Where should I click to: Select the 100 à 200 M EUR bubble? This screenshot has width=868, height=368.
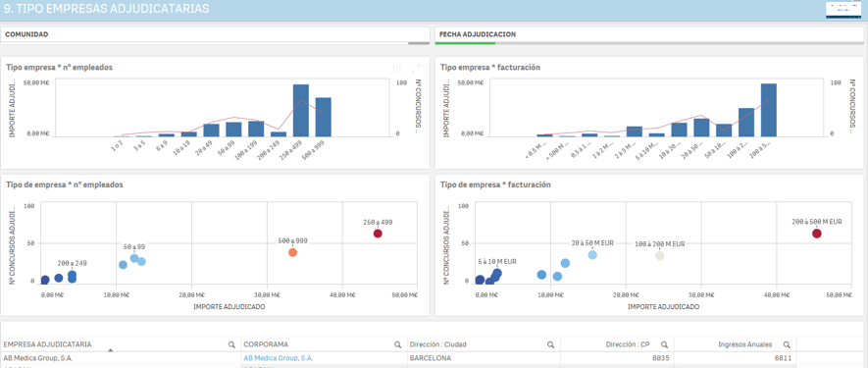tap(659, 255)
